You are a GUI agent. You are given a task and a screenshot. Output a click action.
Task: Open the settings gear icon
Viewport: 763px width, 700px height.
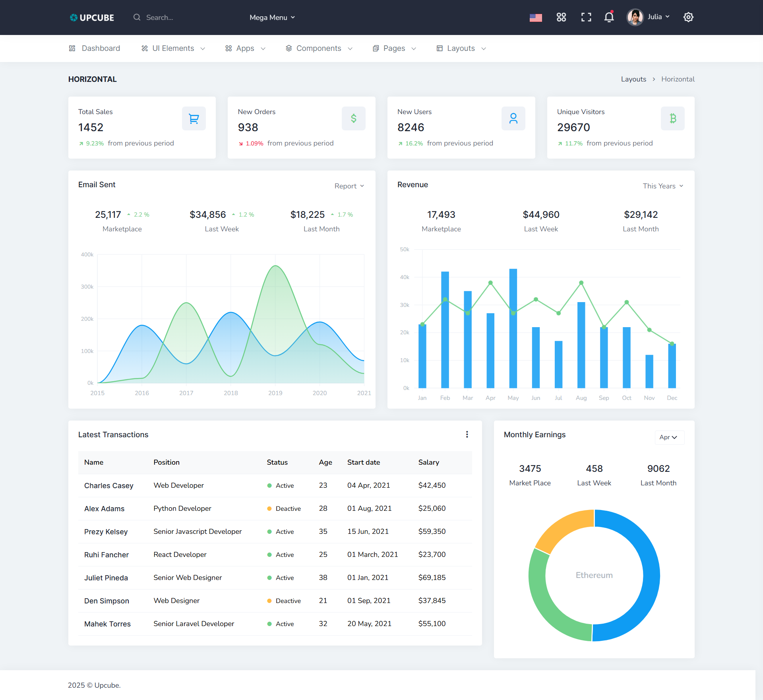(688, 17)
